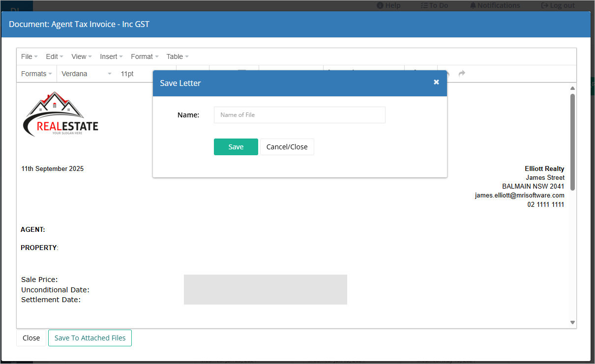Screen dimensions: 595x364
Task: Click the Real Estate logo image
Action: click(x=61, y=114)
